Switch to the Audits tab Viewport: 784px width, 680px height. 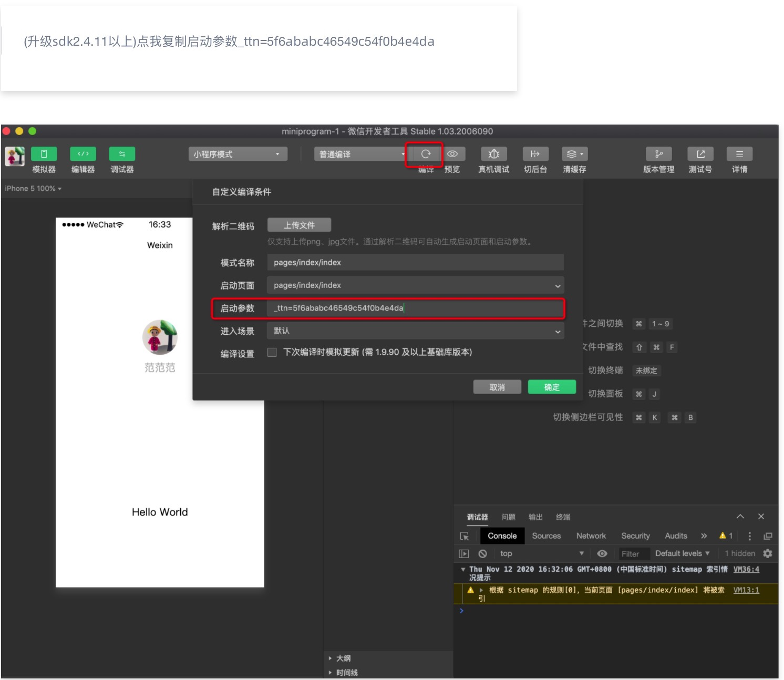coord(676,536)
